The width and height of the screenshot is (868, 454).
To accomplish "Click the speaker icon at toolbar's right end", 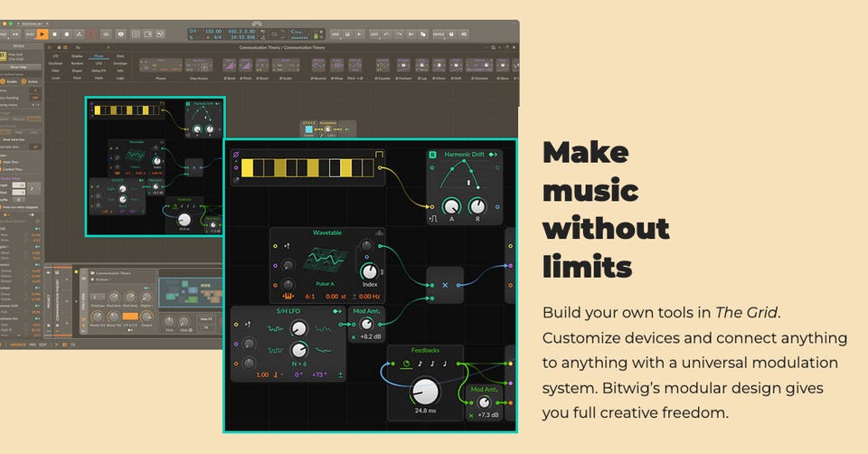I will (x=464, y=33).
